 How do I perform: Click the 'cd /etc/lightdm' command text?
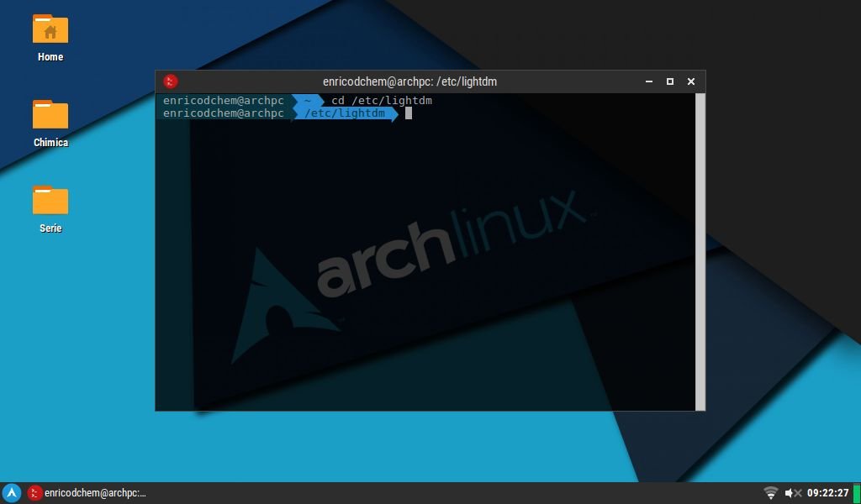pos(382,101)
